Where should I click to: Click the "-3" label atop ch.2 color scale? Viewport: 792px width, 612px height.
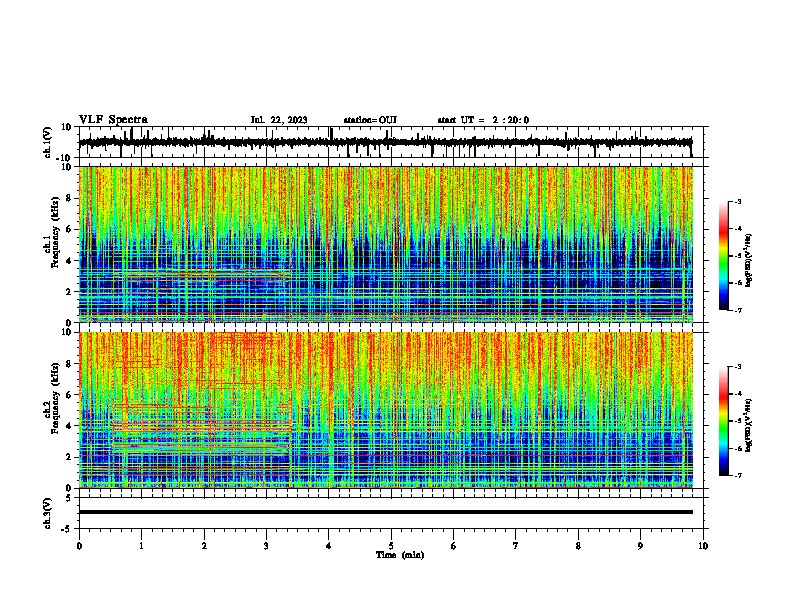click(x=738, y=367)
